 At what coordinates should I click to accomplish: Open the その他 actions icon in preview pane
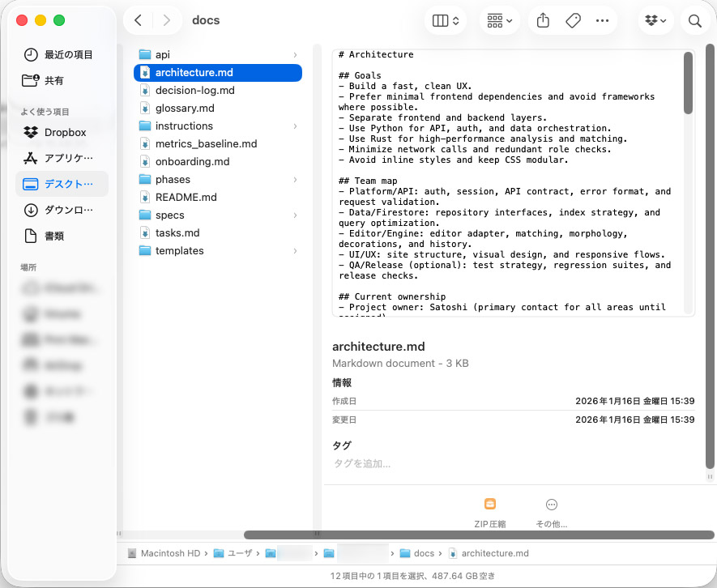click(x=552, y=510)
